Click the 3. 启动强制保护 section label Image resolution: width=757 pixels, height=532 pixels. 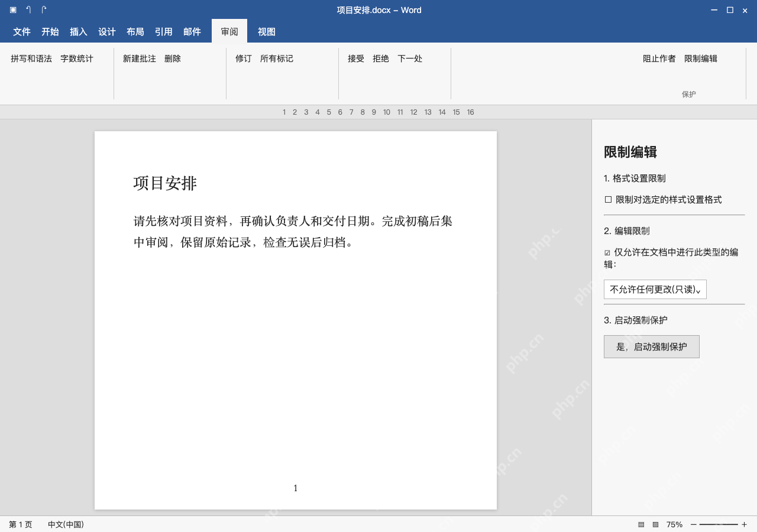point(636,320)
